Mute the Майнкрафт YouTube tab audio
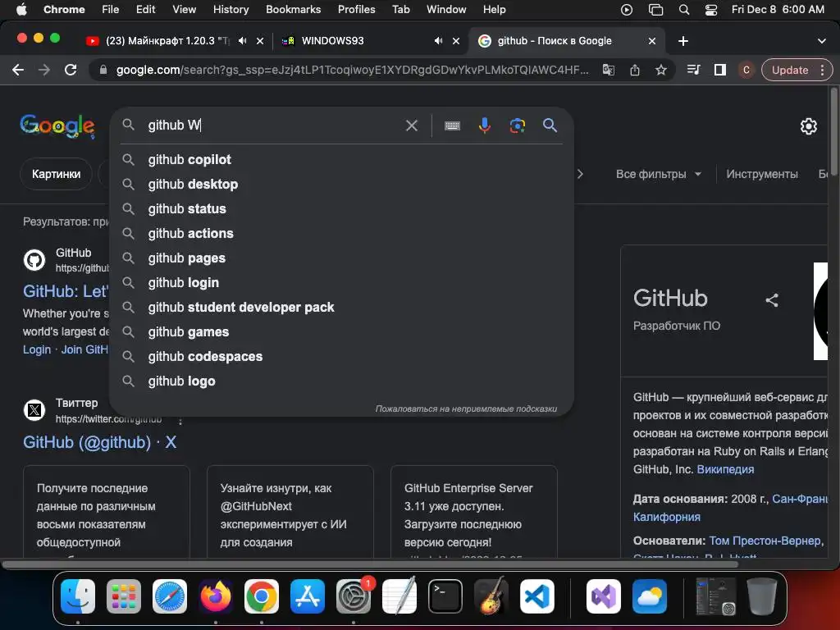This screenshot has height=630, width=840. pos(243,41)
